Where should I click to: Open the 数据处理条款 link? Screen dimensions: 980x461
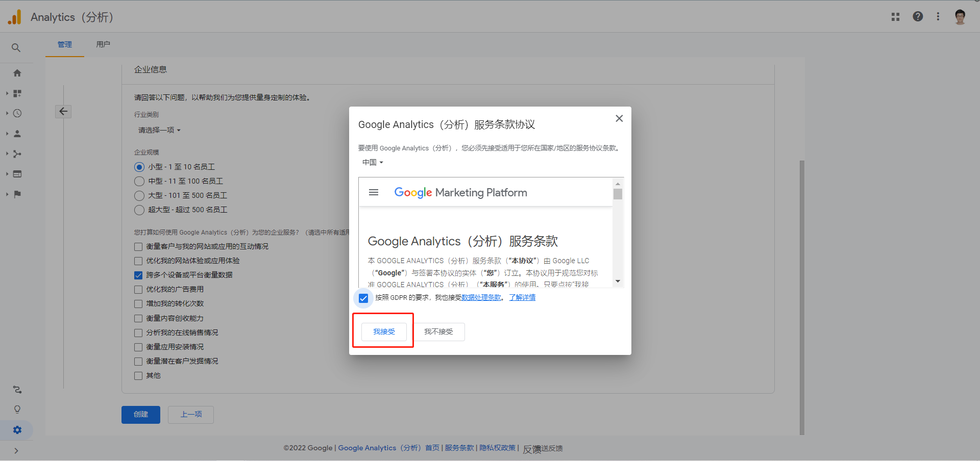click(481, 298)
